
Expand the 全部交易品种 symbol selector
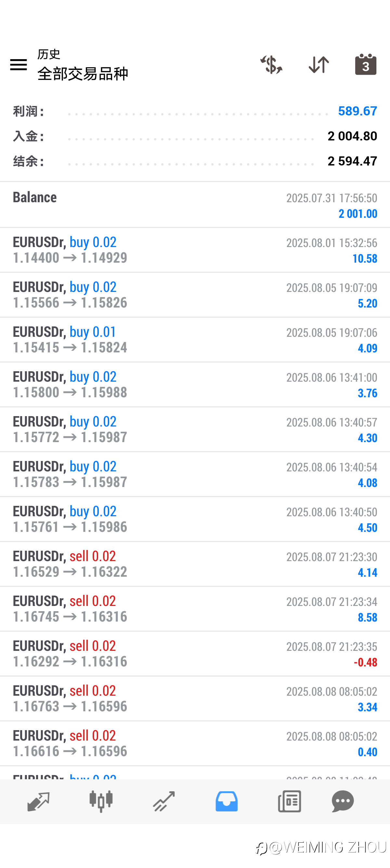[x=83, y=73]
